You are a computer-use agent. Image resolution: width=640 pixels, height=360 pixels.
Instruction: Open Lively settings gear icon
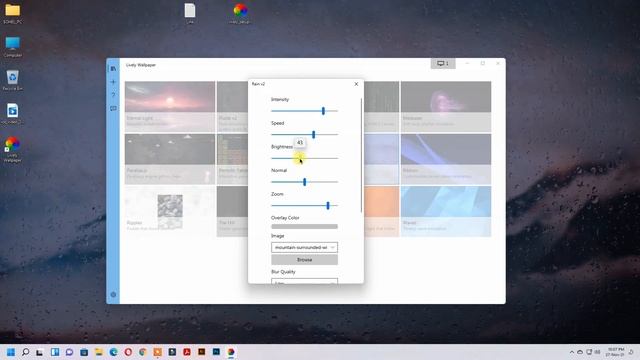(x=113, y=294)
